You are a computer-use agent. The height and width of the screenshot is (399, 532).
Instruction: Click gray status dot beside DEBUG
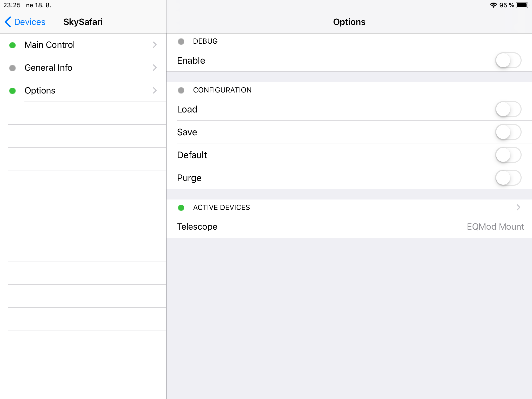pyautogui.click(x=181, y=42)
